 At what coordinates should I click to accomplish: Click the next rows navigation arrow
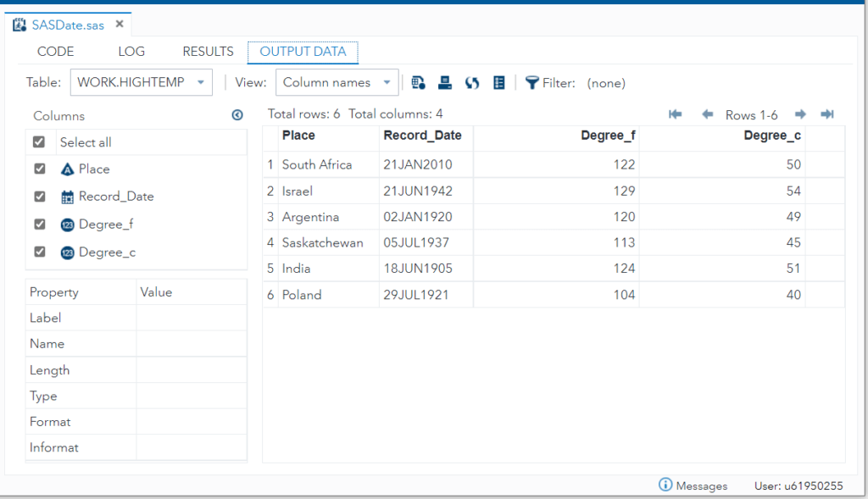(800, 114)
